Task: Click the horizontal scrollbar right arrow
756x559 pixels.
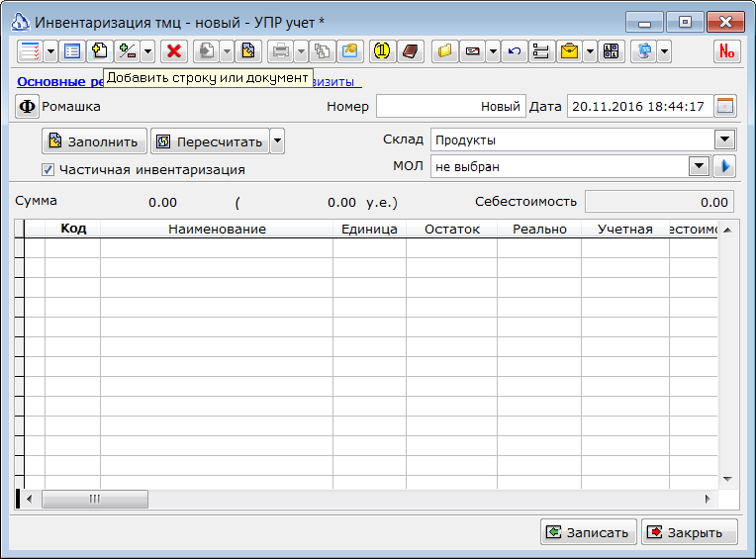Action: (x=708, y=499)
